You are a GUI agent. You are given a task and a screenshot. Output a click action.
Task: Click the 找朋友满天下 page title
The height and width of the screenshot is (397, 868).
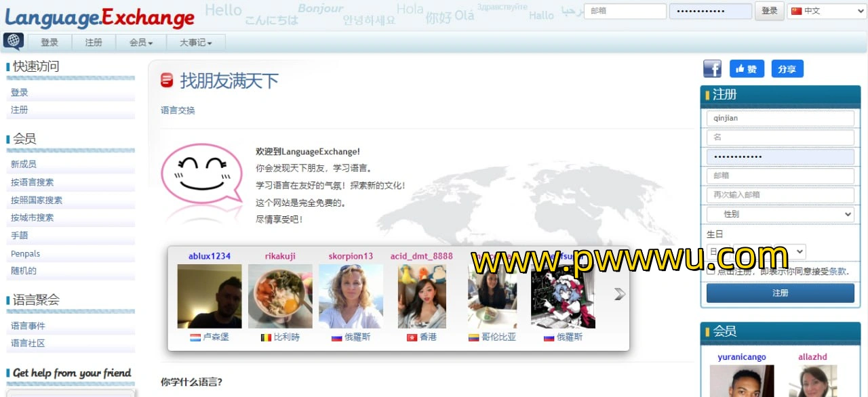point(229,81)
